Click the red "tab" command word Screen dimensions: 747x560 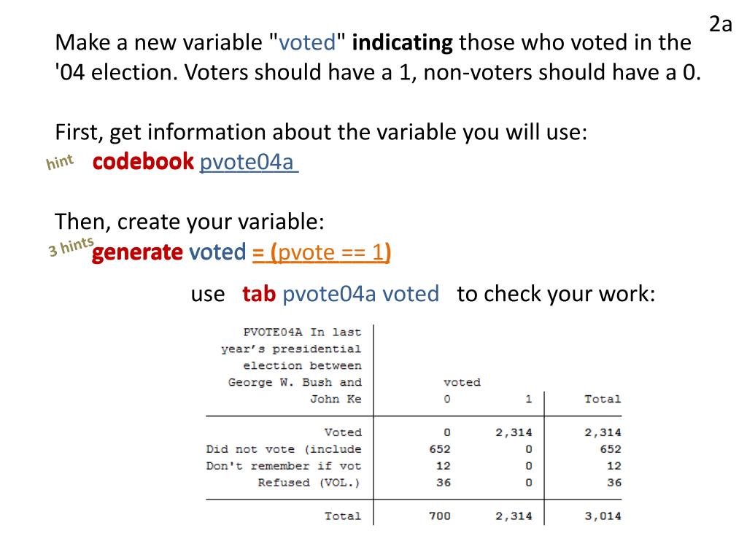coord(259,294)
